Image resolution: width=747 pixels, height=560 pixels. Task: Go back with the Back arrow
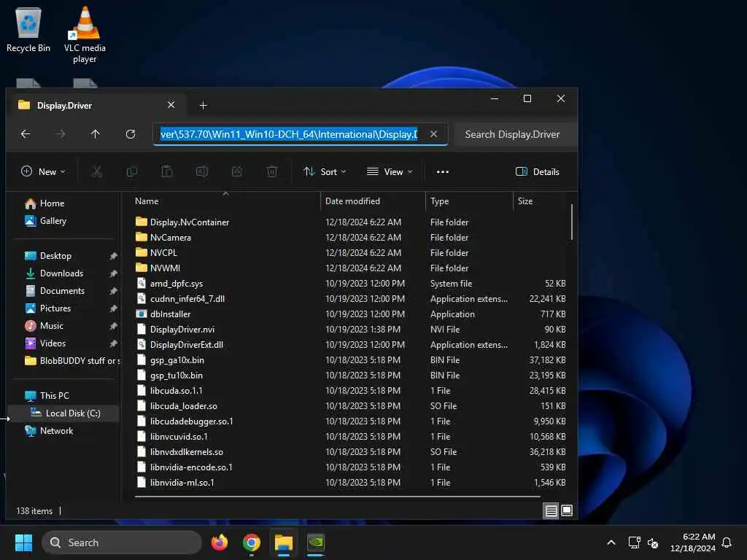pyautogui.click(x=26, y=134)
